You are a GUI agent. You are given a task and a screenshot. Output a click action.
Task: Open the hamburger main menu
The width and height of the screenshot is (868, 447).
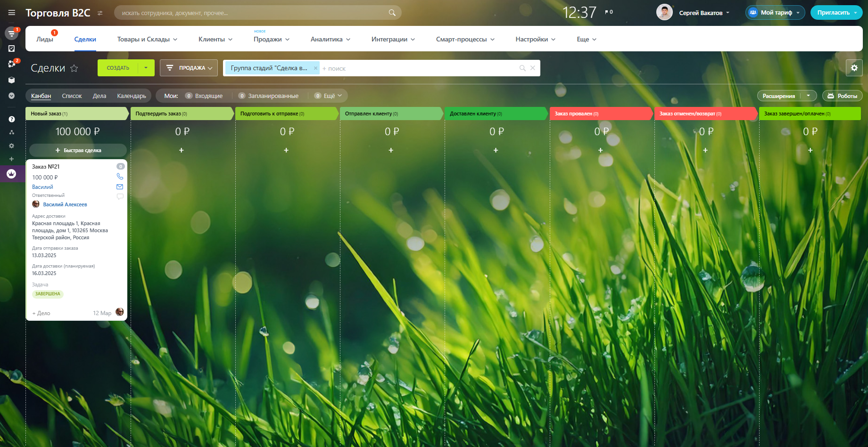(x=12, y=13)
